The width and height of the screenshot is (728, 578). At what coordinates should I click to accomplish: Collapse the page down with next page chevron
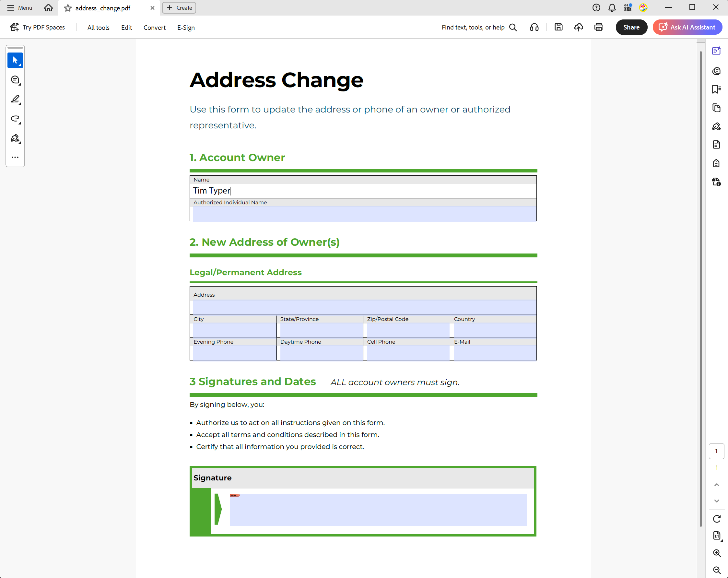(717, 501)
